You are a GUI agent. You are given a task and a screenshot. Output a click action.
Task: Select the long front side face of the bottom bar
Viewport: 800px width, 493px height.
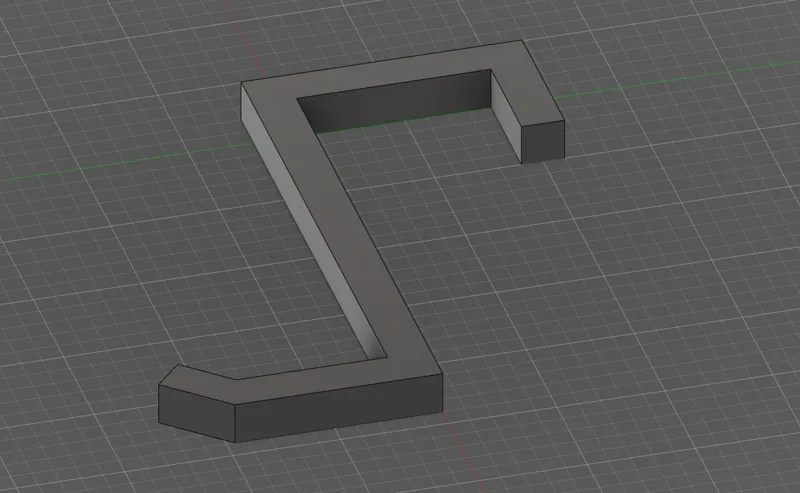coord(338,407)
